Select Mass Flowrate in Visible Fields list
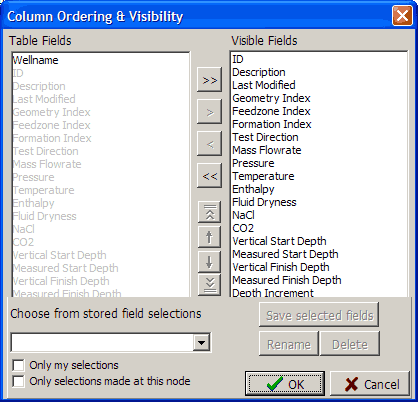Viewport: 418px width, 402px height. click(x=267, y=150)
